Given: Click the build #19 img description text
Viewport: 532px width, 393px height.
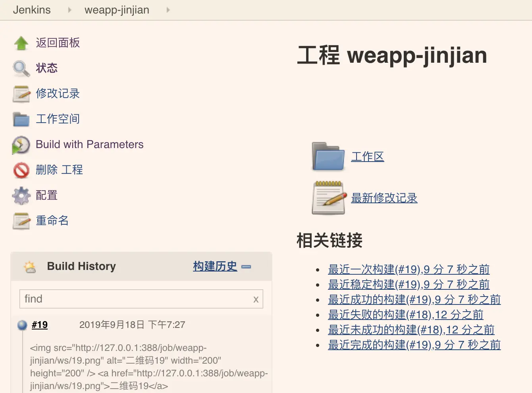Looking at the screenshot, I should tap(149, 367).
